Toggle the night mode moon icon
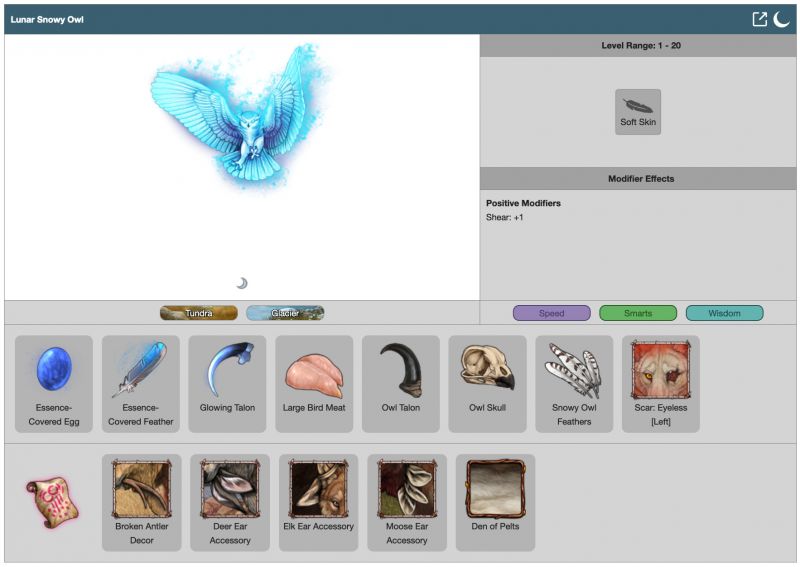This screenshot has height=567, width=800. (x=781, y=19)
